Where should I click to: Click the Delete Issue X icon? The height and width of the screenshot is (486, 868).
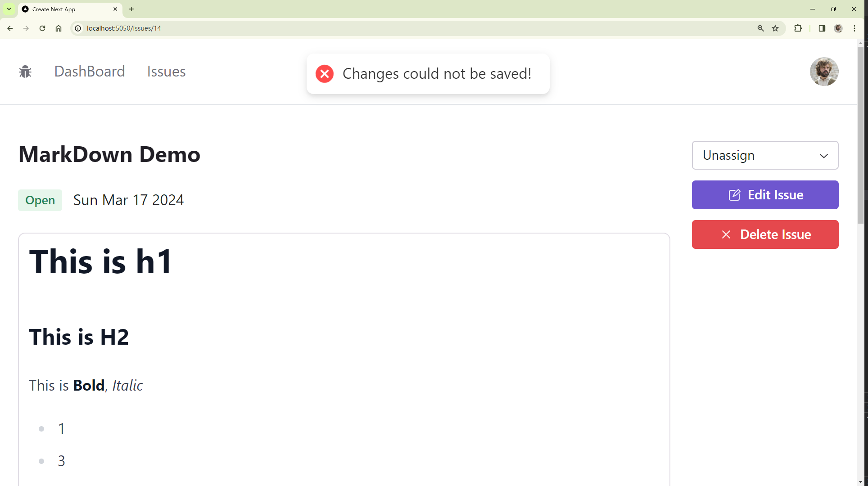coord(726,234)
